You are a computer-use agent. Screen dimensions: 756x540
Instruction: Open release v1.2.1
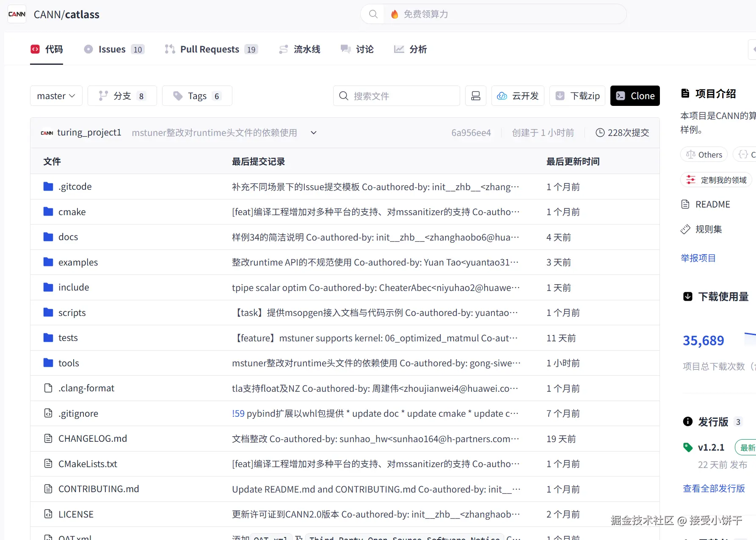tap(711, 447)
